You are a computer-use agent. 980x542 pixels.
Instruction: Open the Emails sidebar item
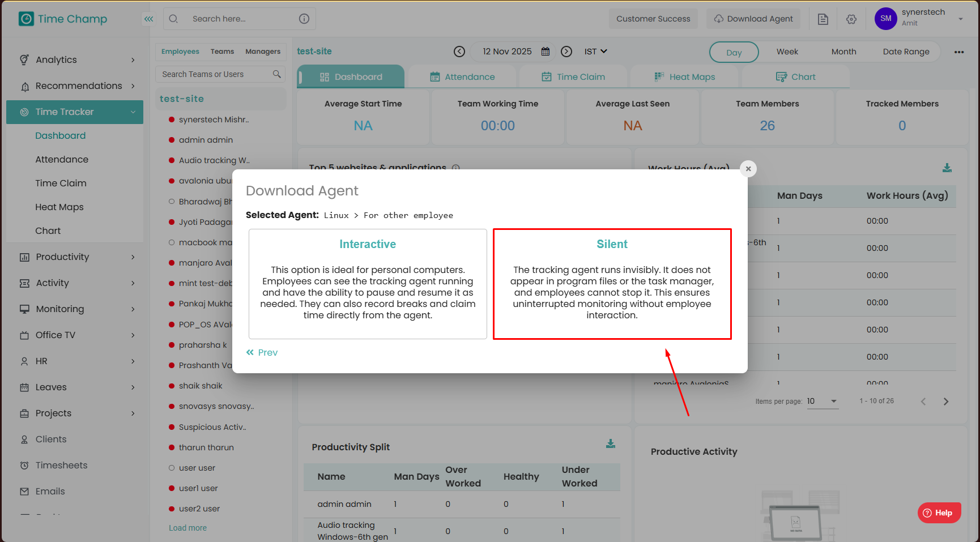point(50,491)
